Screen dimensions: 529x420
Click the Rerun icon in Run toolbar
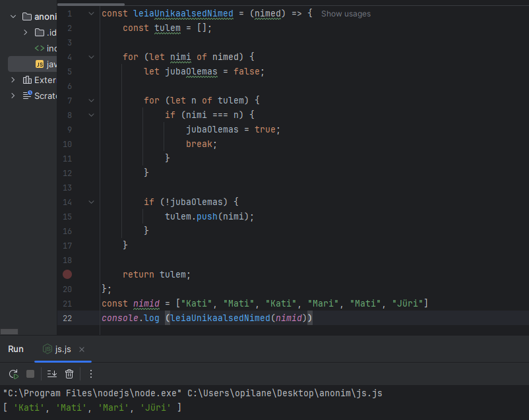13,374
